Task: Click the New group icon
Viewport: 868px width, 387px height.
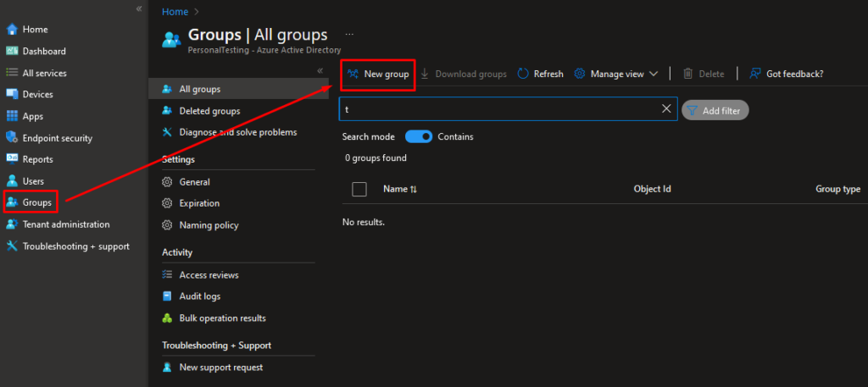Action: (353, 74)
